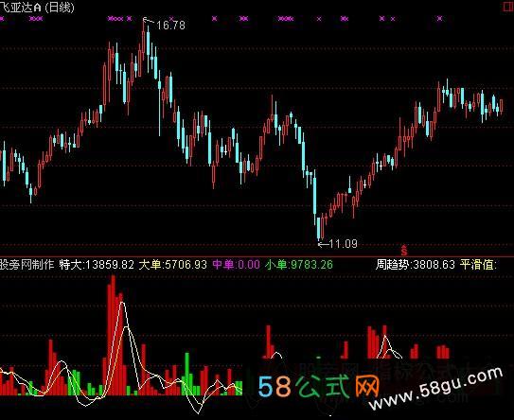Click the arrow next to 16.78 high
The height and width of the screenshot is (420, 514).
(149, 22)
